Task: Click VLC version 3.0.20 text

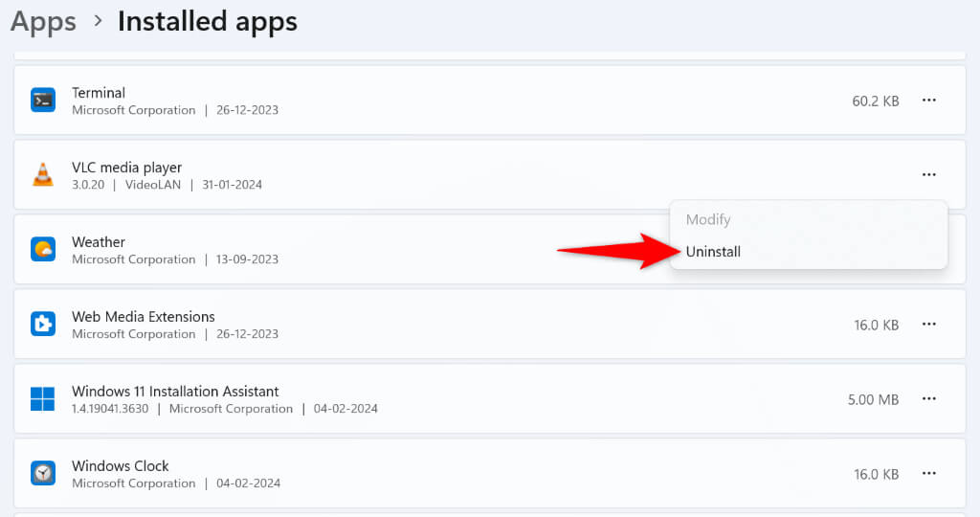Action: click(x=88, y=185)
